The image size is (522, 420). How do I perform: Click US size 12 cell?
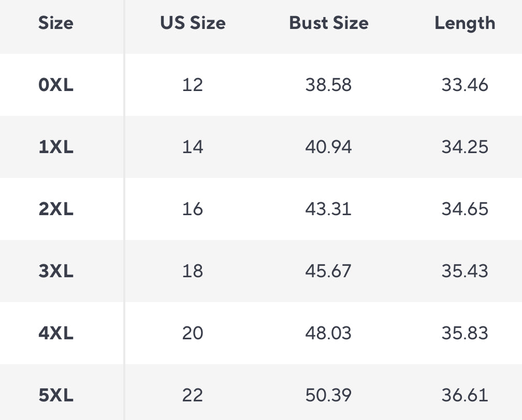click(x=193, y=85)
